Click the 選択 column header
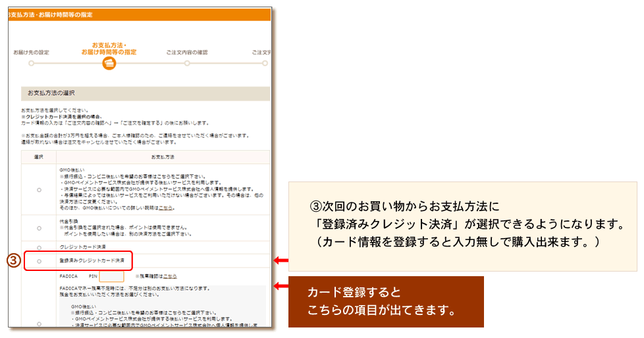Viewport: 644px width, 338px height. [39, 157]
